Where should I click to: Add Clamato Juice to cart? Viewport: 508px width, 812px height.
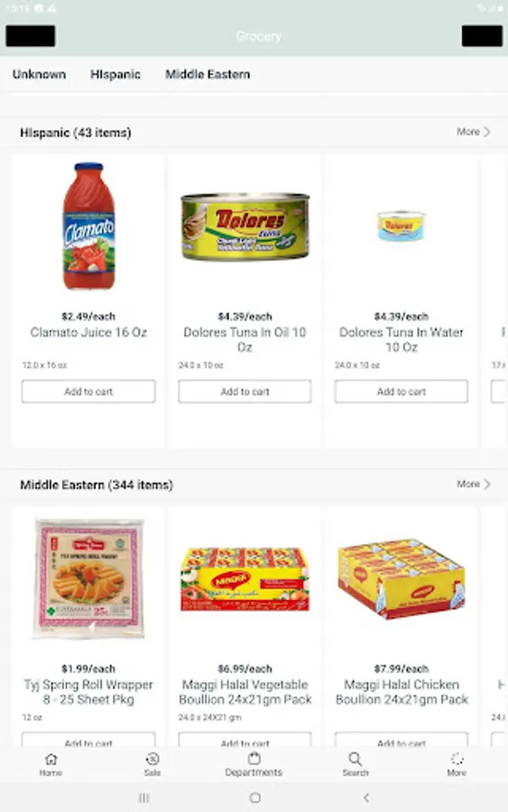(x=88, y=392)
